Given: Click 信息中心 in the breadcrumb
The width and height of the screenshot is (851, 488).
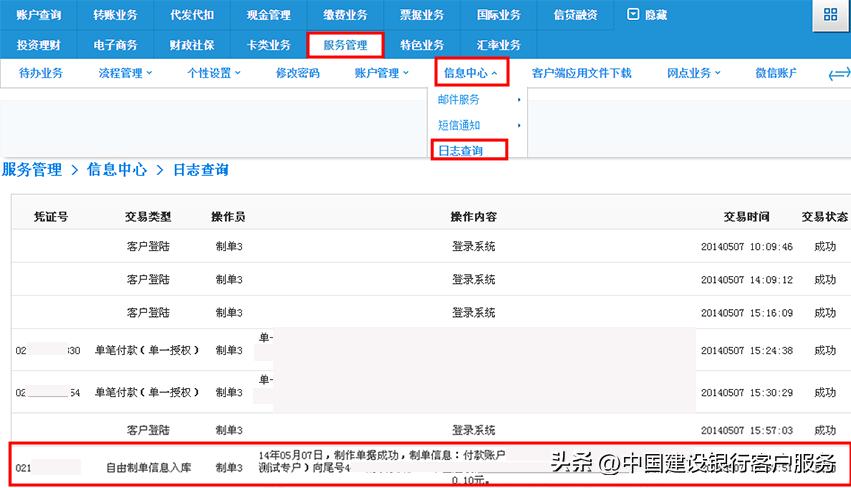Looking at the screenshot, I should coord(117,170).
